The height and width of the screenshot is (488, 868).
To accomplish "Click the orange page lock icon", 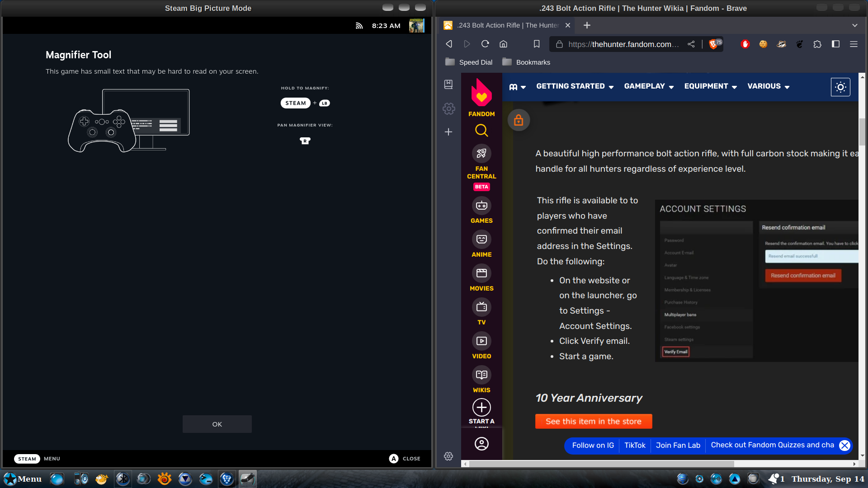I will [x=519, y=120].
